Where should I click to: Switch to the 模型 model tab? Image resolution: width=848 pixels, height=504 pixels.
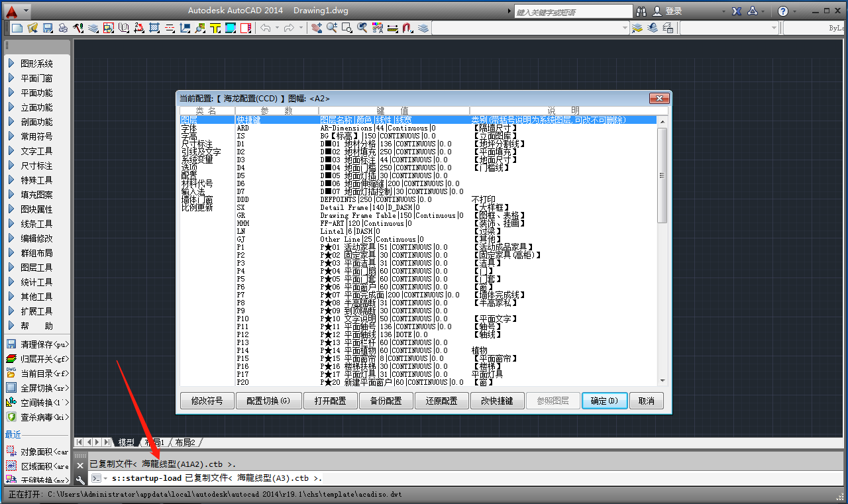click(x=126, y=442)
